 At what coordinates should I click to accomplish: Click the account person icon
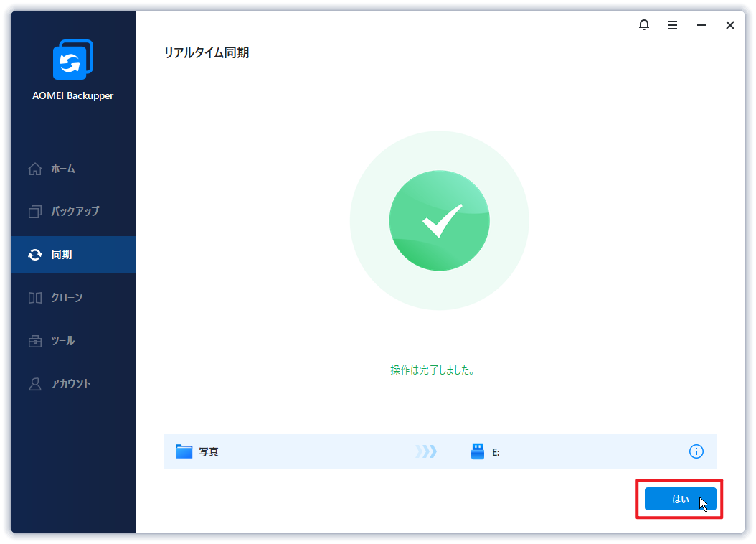click(34, 384)
